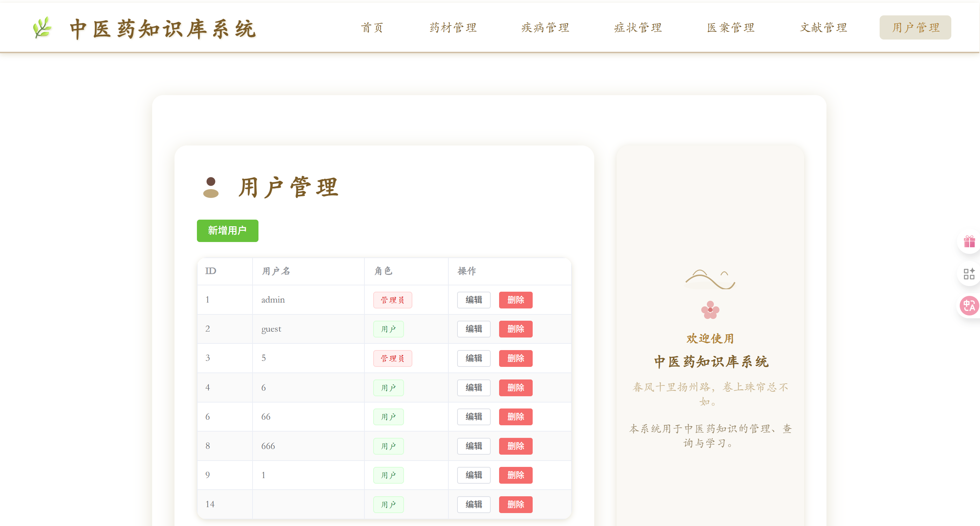Screen dimensions: 980x526
Task: Navigate to 文献管理
Action: tap(823, 27)
